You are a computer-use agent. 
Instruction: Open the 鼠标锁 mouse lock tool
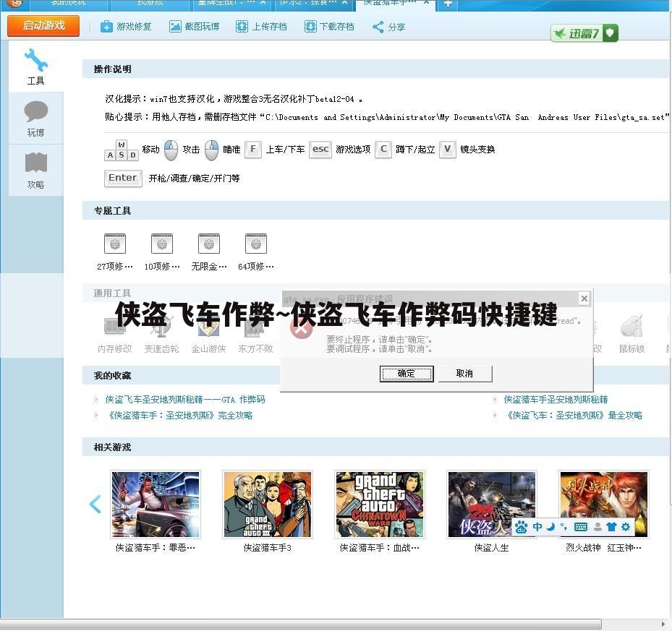click(x=631, y=335)
